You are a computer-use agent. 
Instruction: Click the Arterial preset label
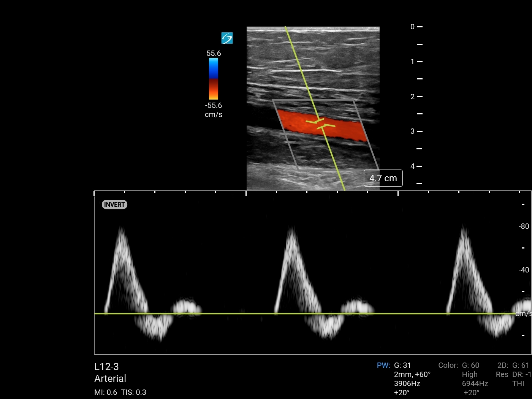[110, 378]
